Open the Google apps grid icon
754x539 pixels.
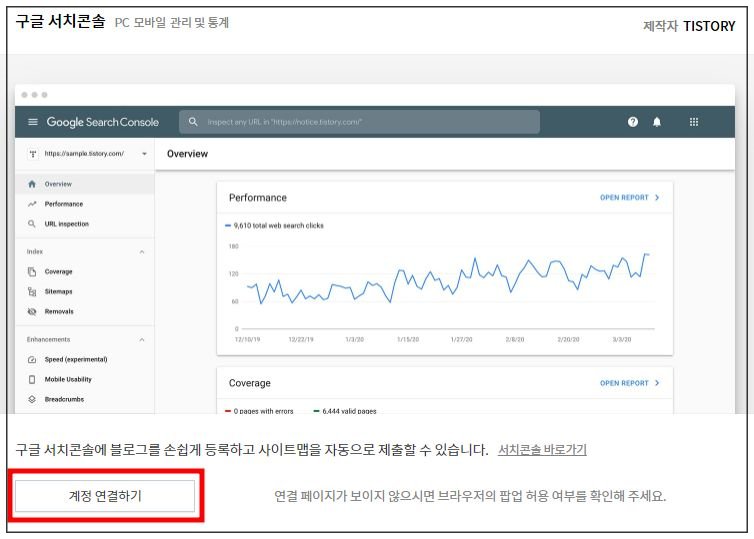click(693, 122)
